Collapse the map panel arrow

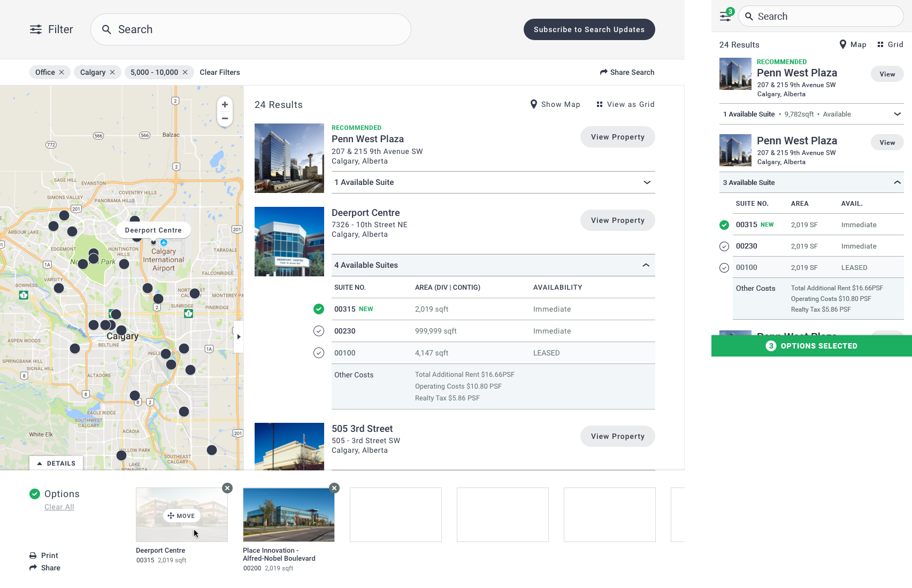click(239, 337)
